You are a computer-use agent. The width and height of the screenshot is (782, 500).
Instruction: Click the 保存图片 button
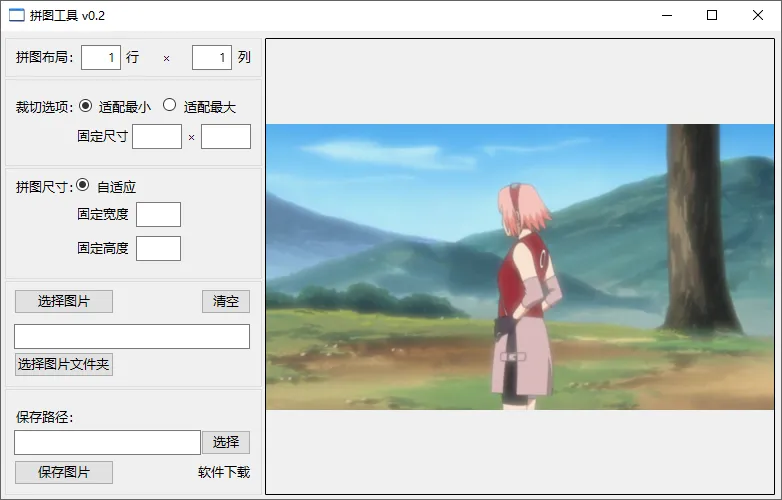point(64,472)
